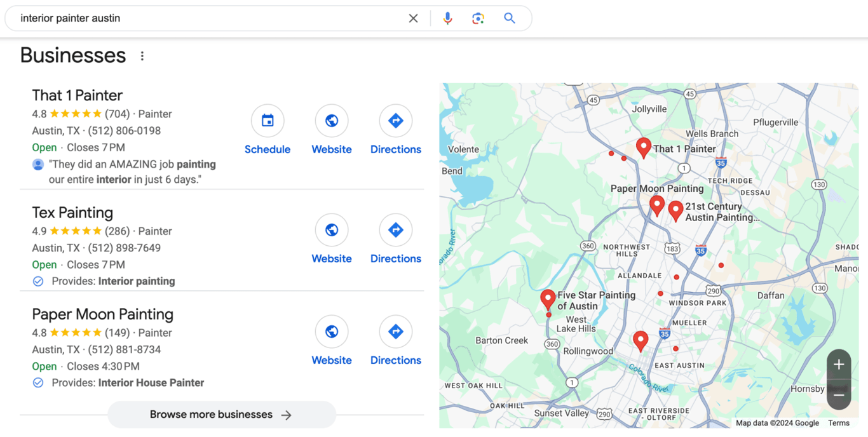Activate voice search with the microphone icon
This screenshot has width=868, height=437.
(x=447, y=18)
